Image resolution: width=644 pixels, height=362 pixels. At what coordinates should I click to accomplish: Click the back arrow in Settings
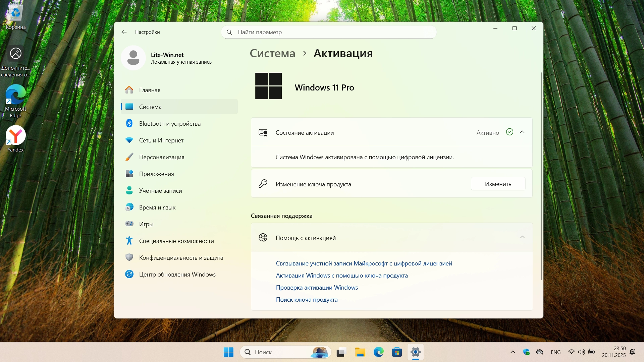pos(124,32)
